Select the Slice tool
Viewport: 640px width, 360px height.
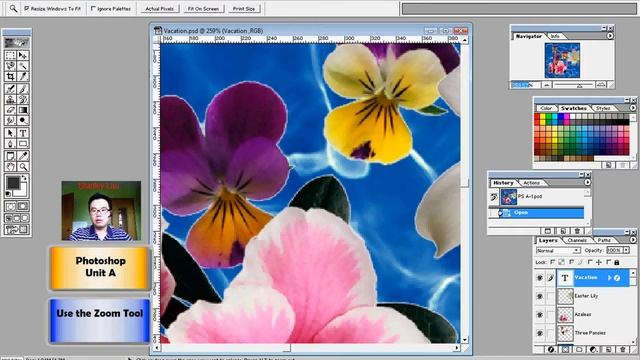point(23,76)
